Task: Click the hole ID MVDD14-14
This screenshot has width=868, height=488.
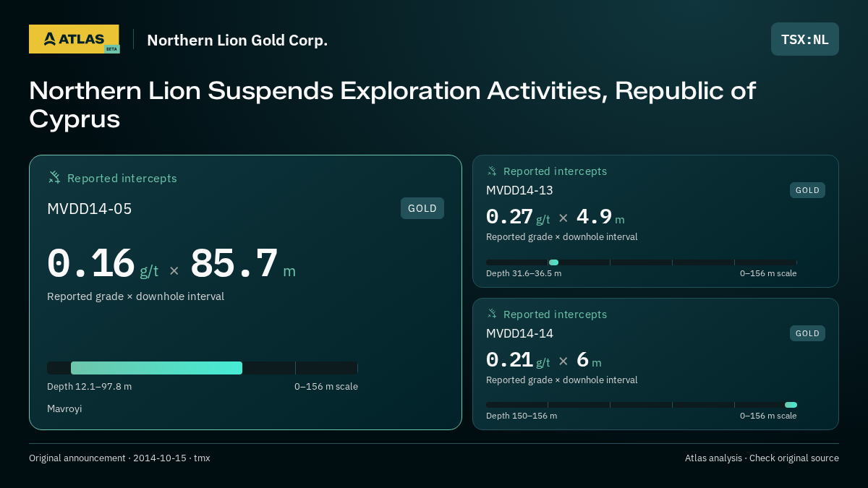Action: pyautogui.click(x=519, y=333)
